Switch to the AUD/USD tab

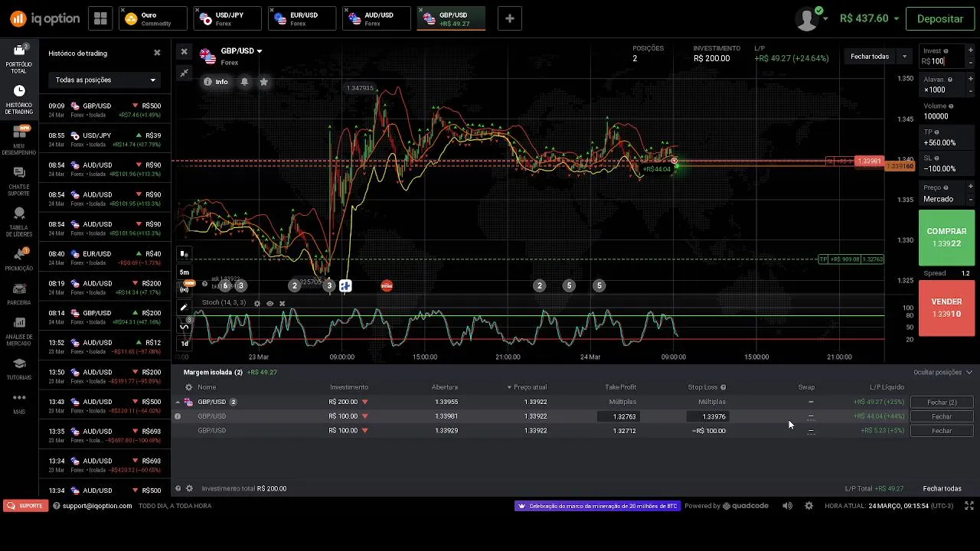[x=377, y=19]
